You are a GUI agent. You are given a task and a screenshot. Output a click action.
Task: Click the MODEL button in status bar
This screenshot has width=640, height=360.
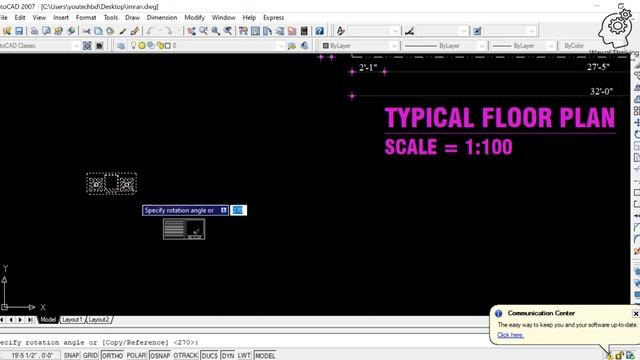pyautogui.click(x=265, y=356)
